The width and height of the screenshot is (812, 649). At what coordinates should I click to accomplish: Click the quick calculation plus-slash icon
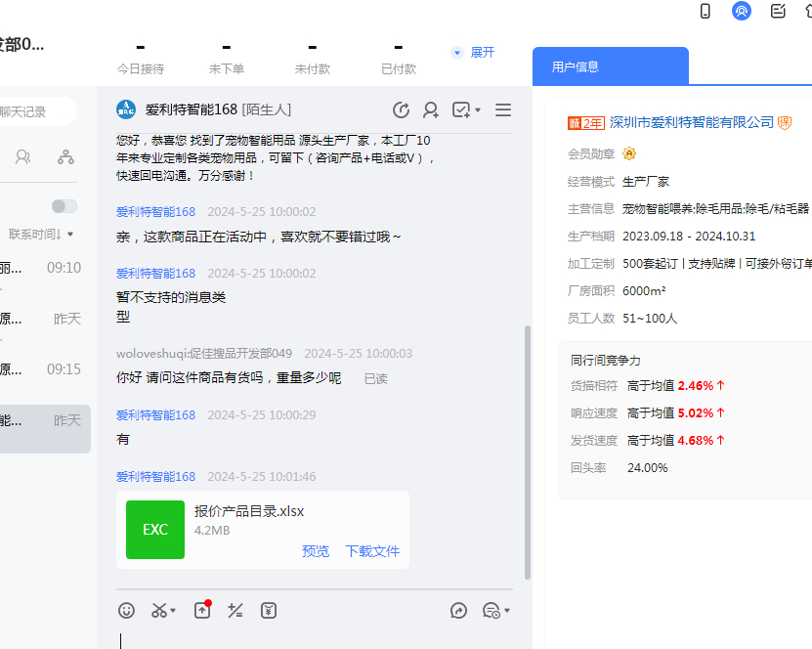[x=235, y=611]
